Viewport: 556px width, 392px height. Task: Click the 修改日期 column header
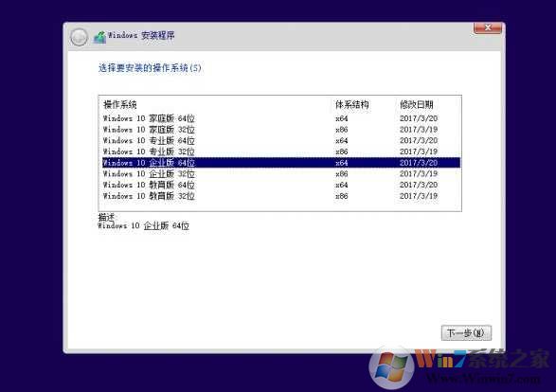pyautogui.click(x=417, y=104)
